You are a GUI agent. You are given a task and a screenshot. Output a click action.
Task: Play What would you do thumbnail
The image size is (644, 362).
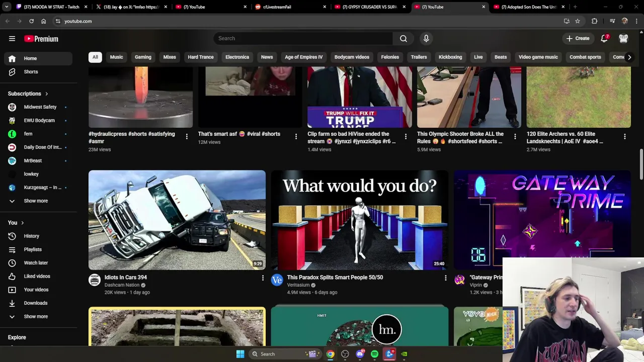point(360,220)
